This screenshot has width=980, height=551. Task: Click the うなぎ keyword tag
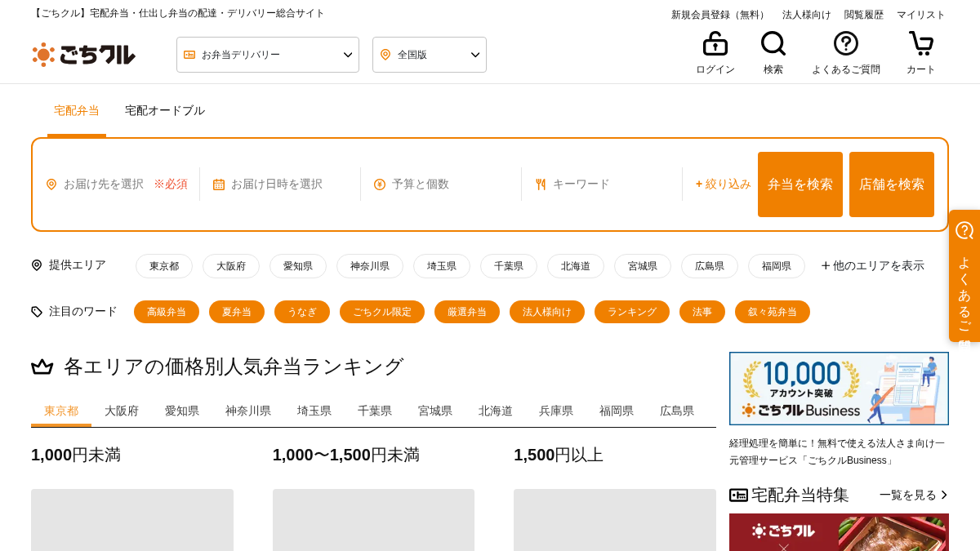[302, 312]
